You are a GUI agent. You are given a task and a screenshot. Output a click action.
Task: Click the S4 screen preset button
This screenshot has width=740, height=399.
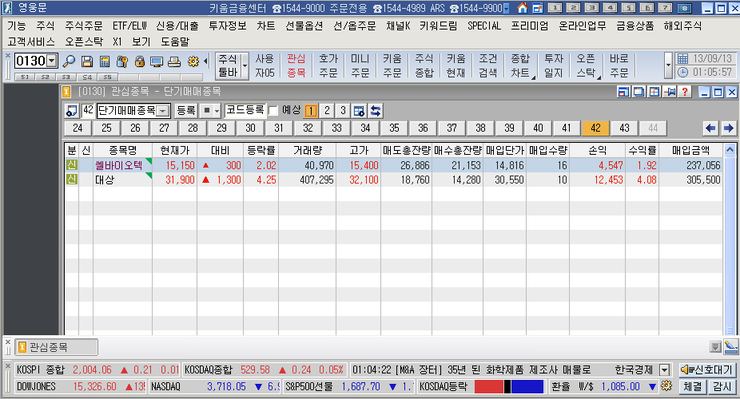tap(87, 76)
